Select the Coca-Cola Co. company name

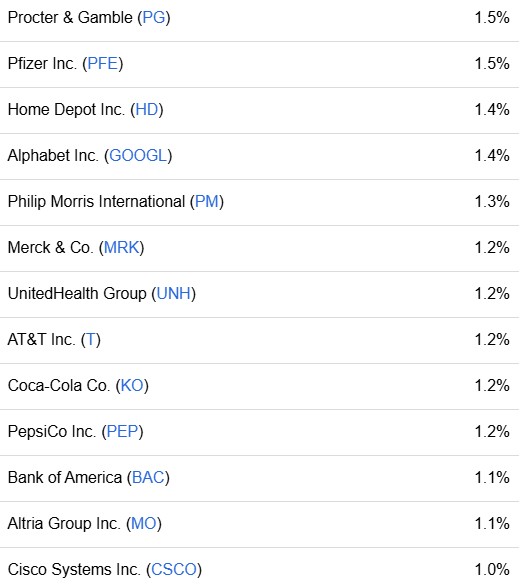click(x=59, y=385)
